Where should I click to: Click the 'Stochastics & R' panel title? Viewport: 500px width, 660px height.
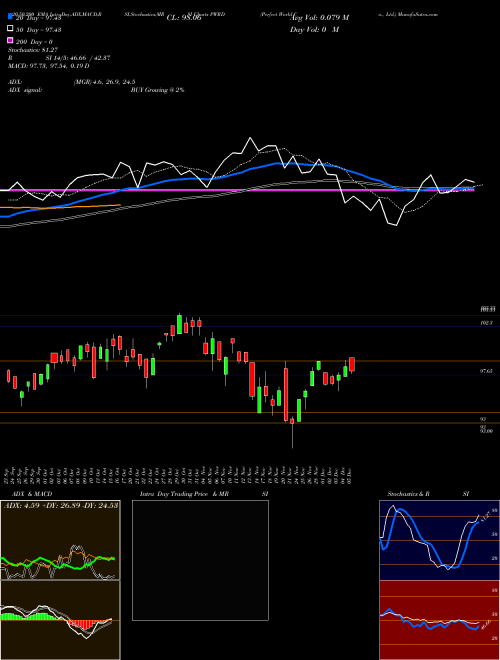409,494
